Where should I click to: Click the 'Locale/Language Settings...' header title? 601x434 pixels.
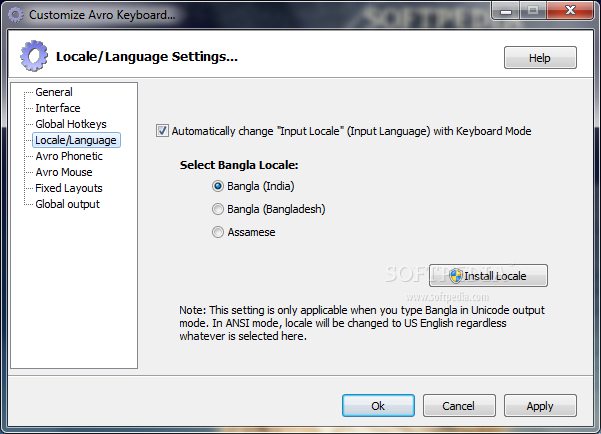[147, 57]
